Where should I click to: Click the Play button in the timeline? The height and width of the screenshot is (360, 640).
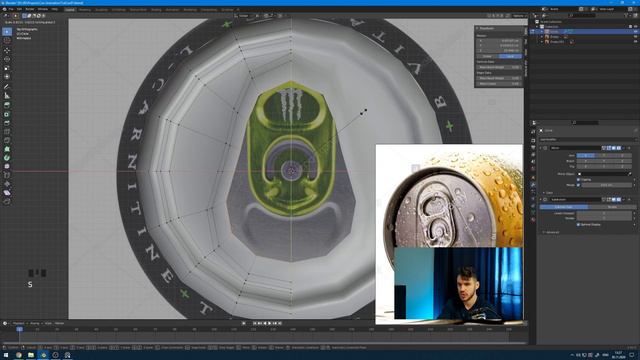[x=269, y=323]
